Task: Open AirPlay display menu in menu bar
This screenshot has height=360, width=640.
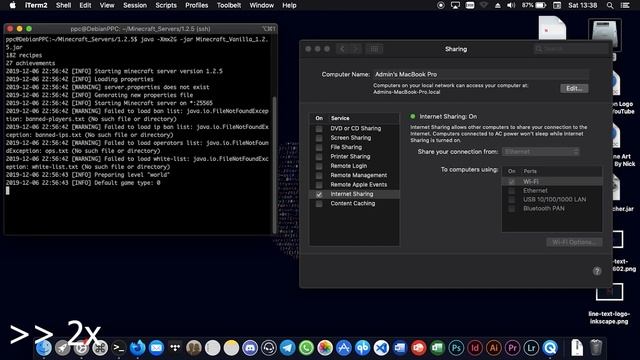Action: [455, 5]
